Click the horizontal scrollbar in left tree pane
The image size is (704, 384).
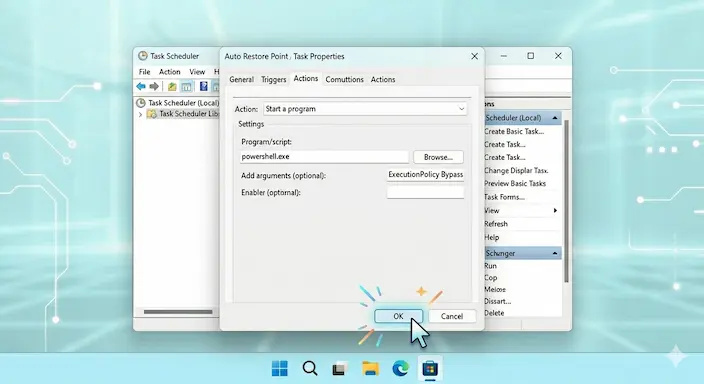(x=178, y=312)
